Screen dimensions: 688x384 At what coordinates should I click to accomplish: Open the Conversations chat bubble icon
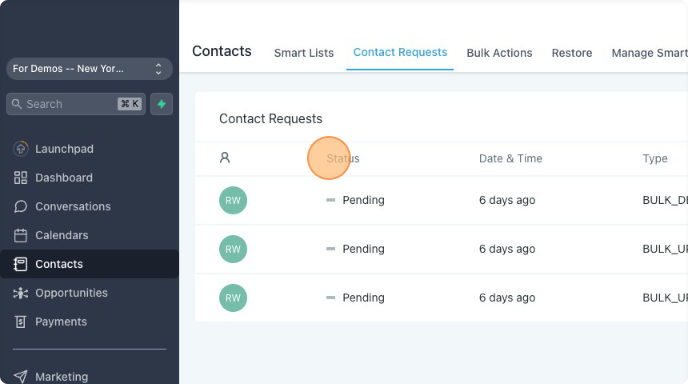point(21,207)
